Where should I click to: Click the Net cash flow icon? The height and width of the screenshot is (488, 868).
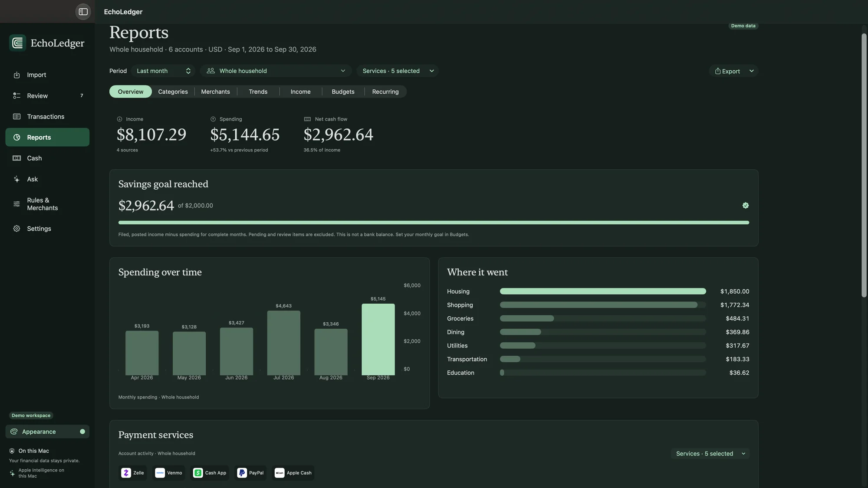click(x=307, y=119)
